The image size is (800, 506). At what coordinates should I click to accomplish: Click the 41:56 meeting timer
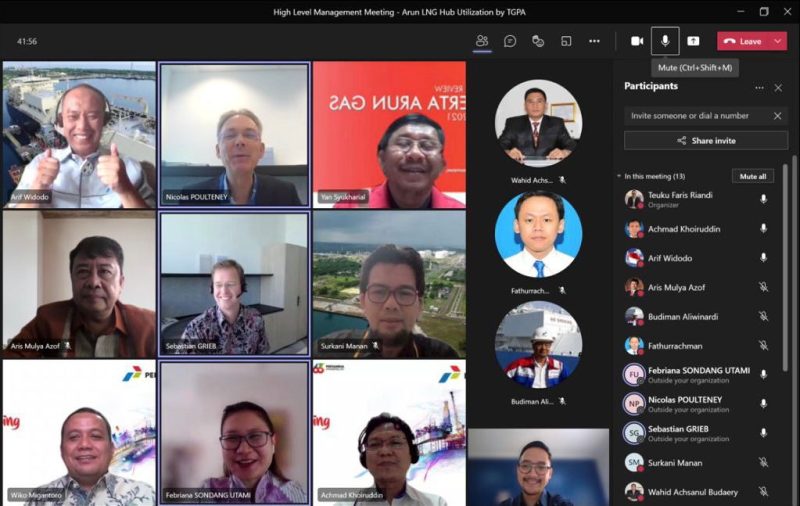click(x=27, y=41)
